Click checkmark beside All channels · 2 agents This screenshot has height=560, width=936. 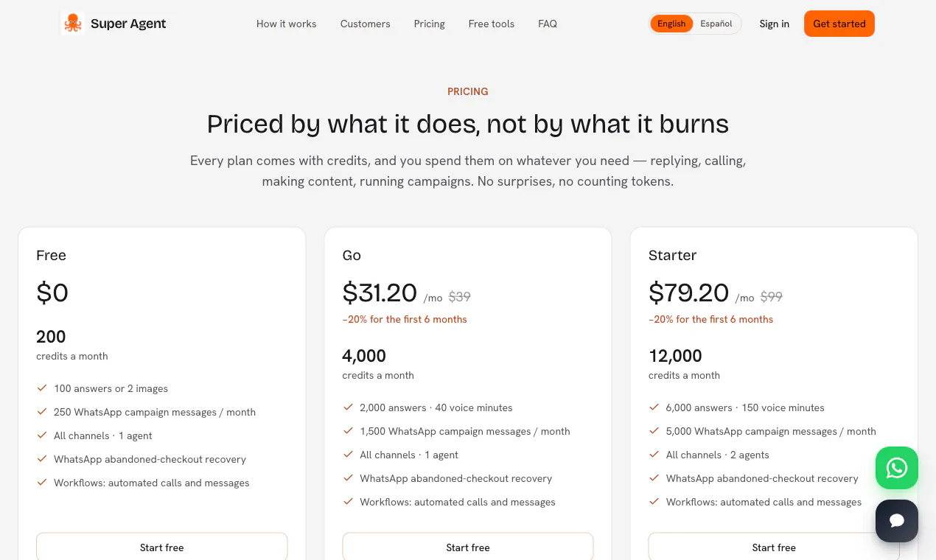[654, 455]
